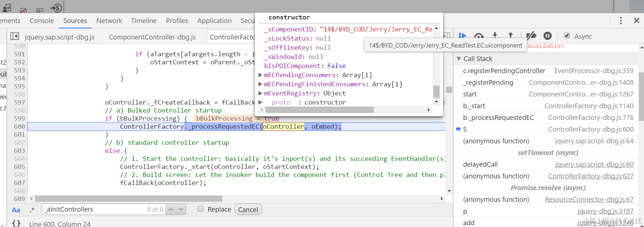Expand the __proto__ constructor entry
The height and width of the screenshot is (227, 644).
tap(260, 102)
